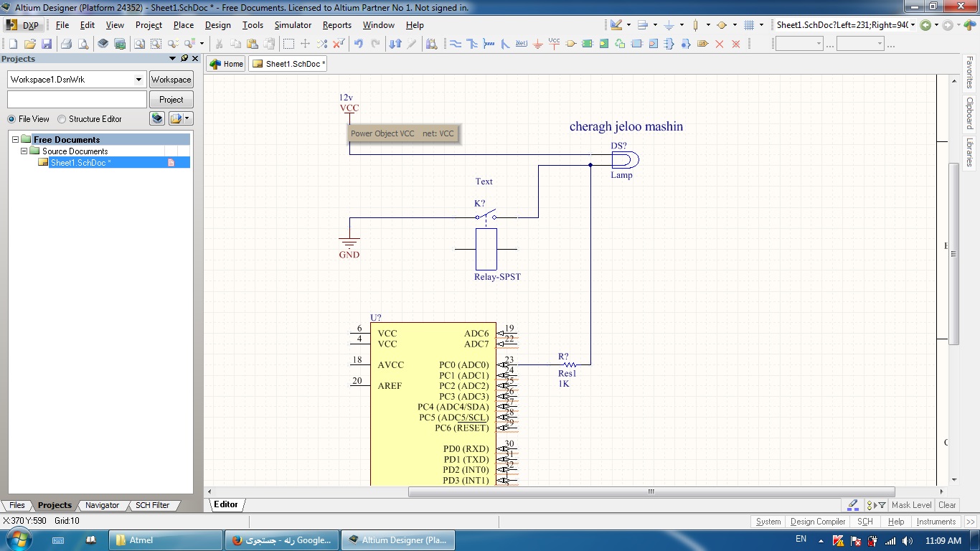Viewport: 980px width, 551px height.
Task: Select the Structure Editor radio button
Action: (62, 119)
